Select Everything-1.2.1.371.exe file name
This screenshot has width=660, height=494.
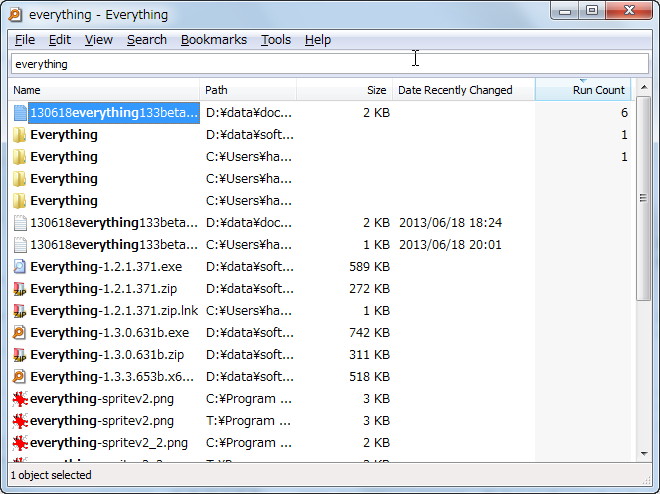[106, 266]
